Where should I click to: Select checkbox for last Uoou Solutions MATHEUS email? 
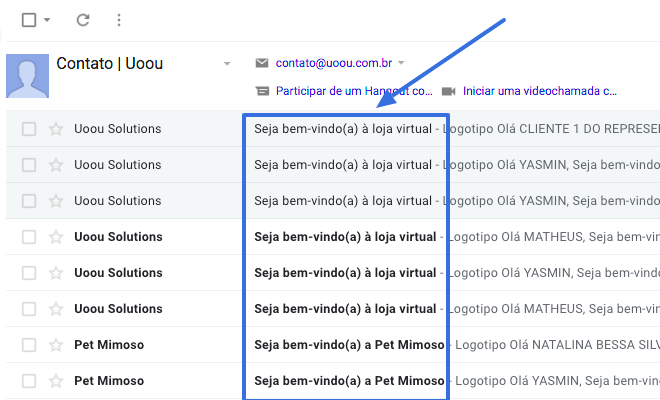point(29,309)
